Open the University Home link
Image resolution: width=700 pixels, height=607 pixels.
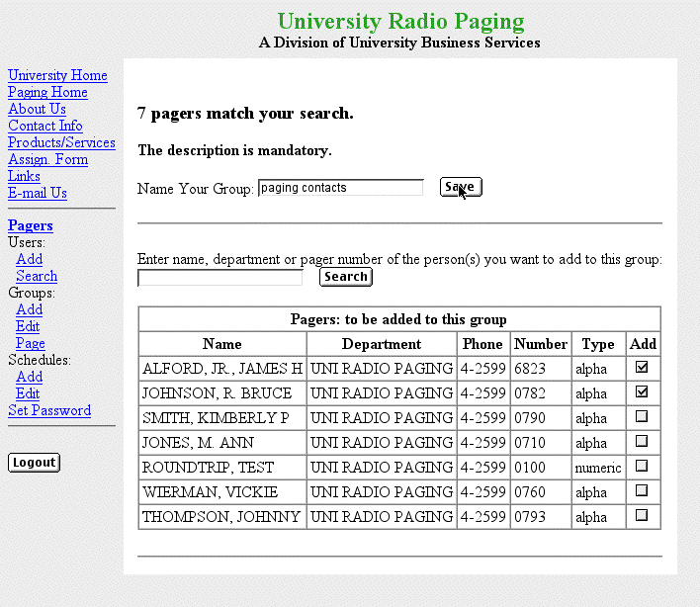pyautogui.click(x=57, y=75)
